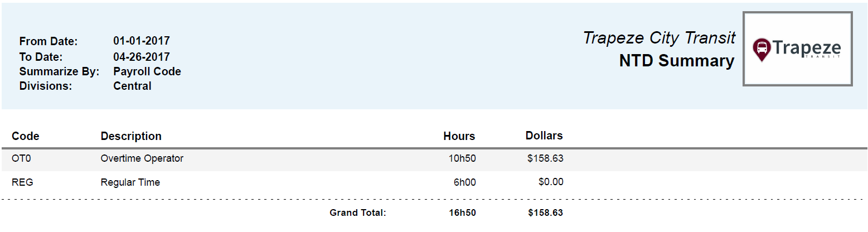Click the Description column header
This screenshot has height=232, width=868.
point(131,136)
